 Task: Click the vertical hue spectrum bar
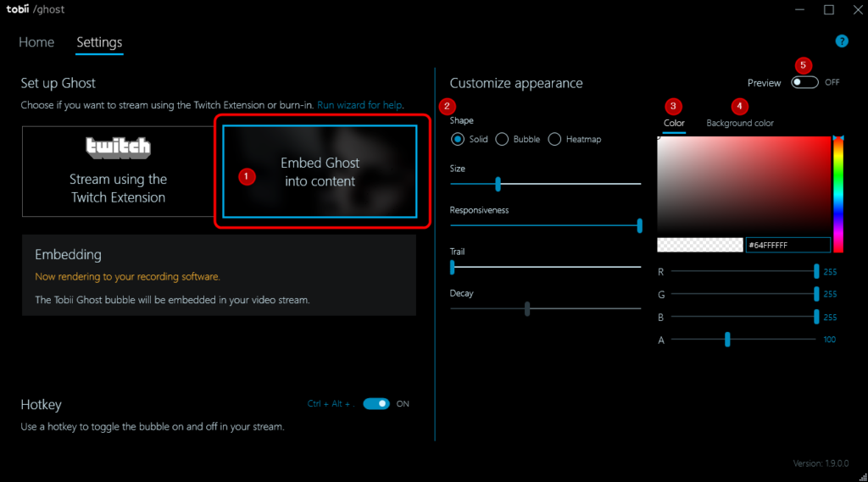point(837,195)
